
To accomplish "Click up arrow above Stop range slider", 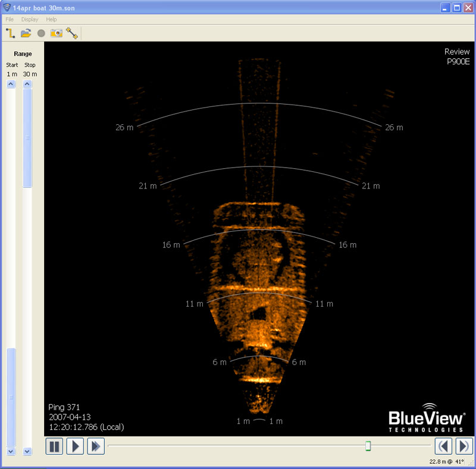I will click(x=27, y=84).
